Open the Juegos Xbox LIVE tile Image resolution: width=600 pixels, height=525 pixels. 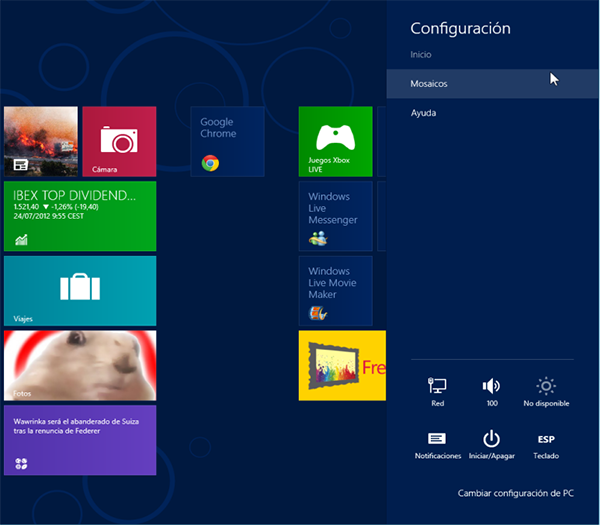click(335, 141)
